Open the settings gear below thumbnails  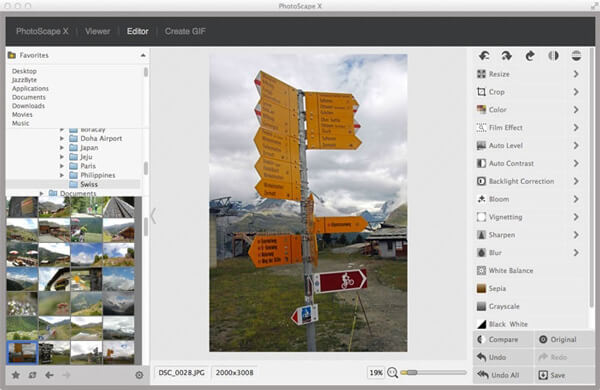(139, 375)
